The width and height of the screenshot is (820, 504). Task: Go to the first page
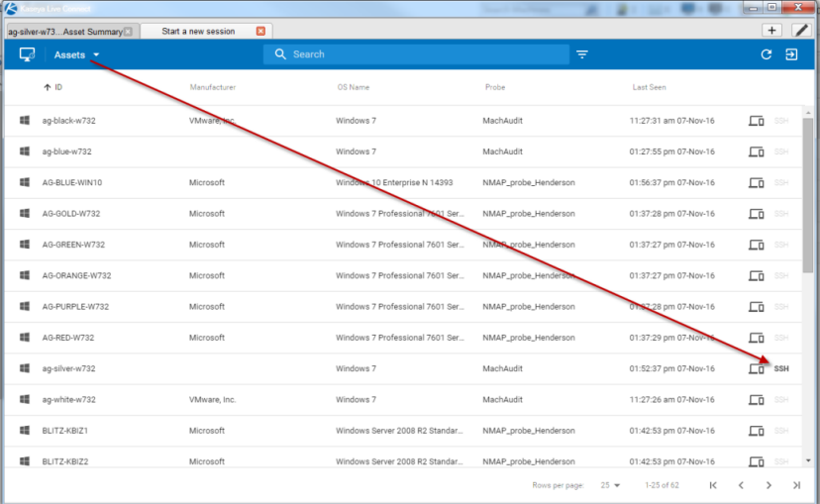[713, 485]
